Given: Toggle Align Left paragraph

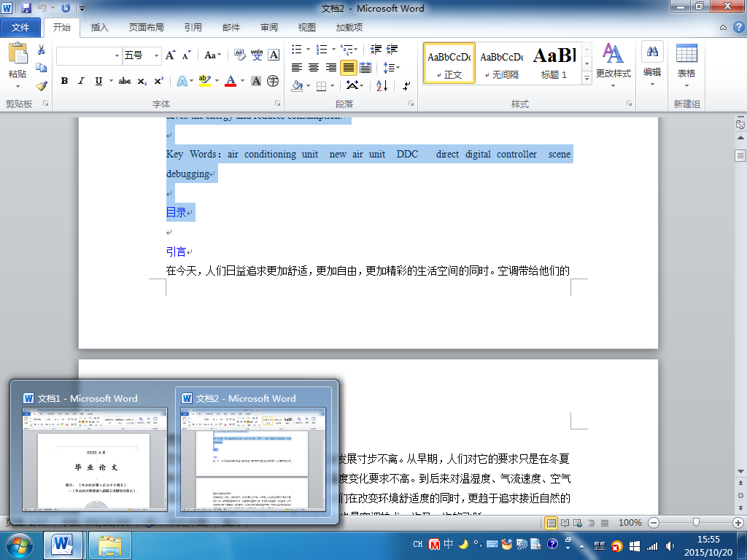Looking at the screenshot, I should point(297,68).
